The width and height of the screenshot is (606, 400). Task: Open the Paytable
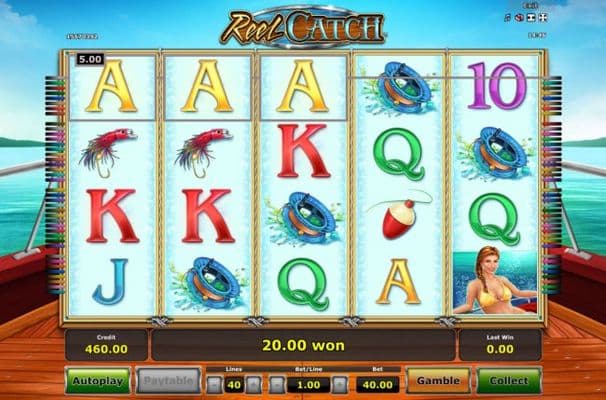tap(169, 381)
